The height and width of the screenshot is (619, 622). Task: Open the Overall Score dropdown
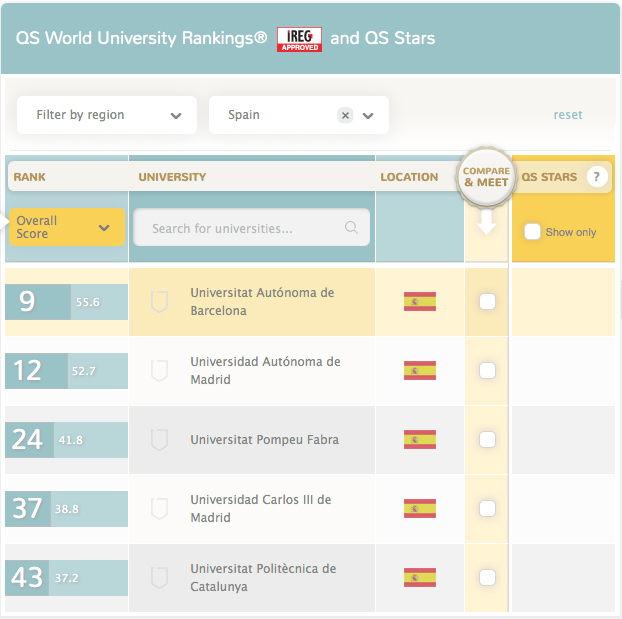[x=67, y=227]
